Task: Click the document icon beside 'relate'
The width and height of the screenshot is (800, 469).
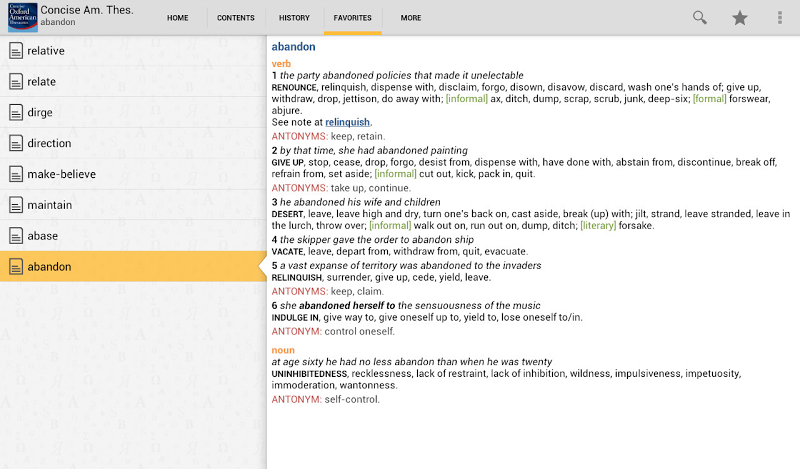Action: tap(16, 82)
